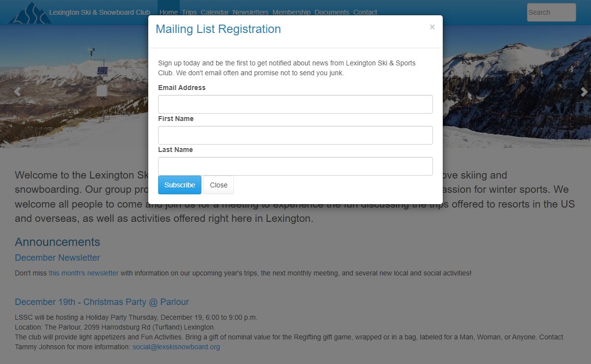The width and height of the screenshot is (591, 364).
Task: Open the Membership nav item
Action: pos(292,12)
